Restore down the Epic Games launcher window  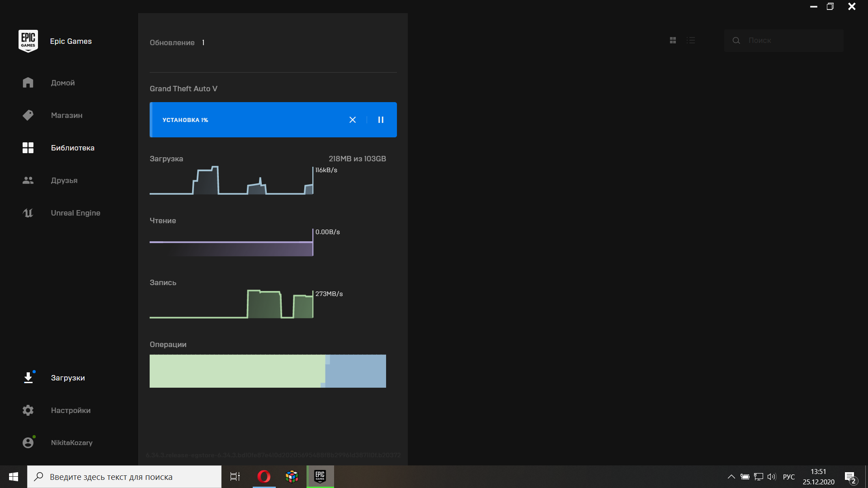point(830,6)
